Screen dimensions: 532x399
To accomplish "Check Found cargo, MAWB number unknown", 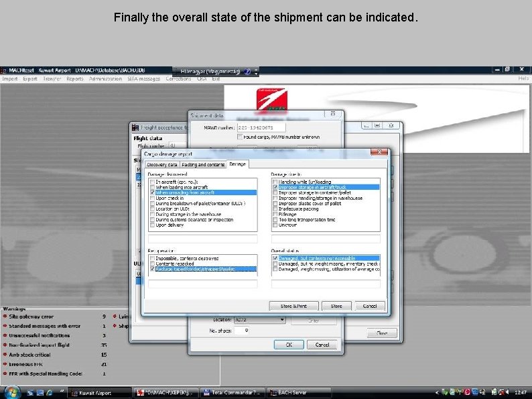I will tap(240, 137).
